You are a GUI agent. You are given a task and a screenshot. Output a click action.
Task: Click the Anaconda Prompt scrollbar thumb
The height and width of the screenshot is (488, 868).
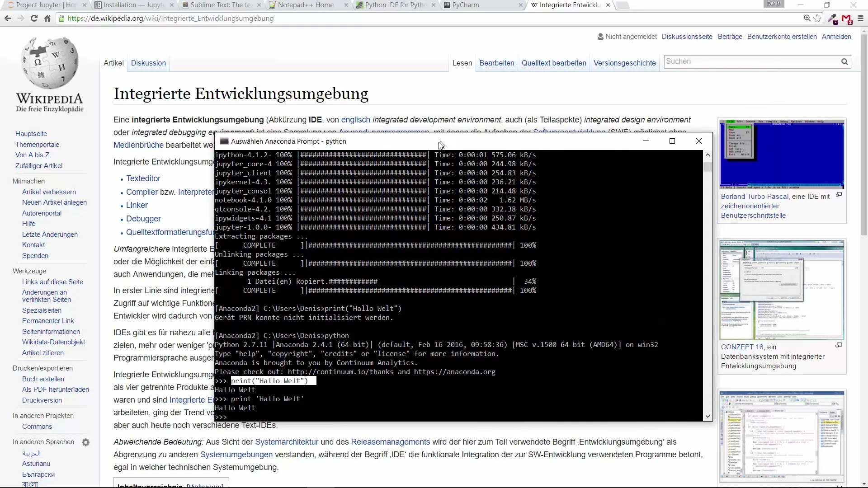coord(708,167)
